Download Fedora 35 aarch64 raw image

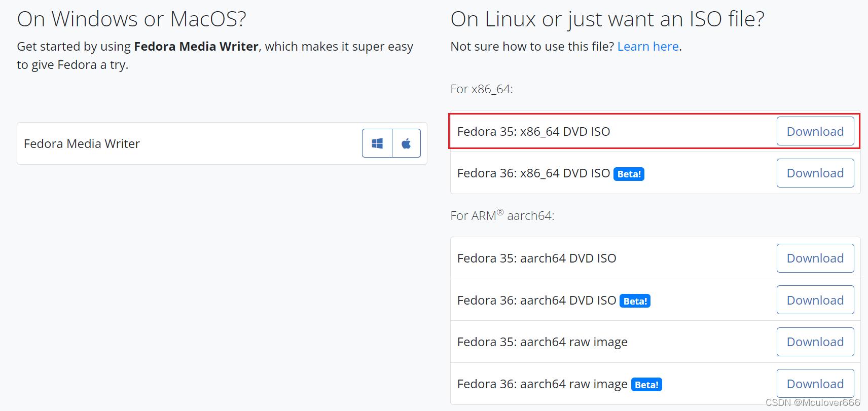click(x=815, y=342)
